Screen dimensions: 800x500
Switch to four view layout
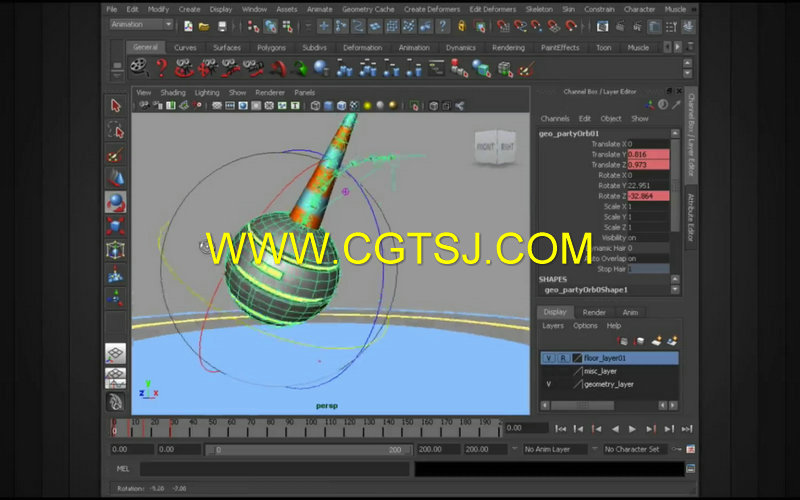116,378
